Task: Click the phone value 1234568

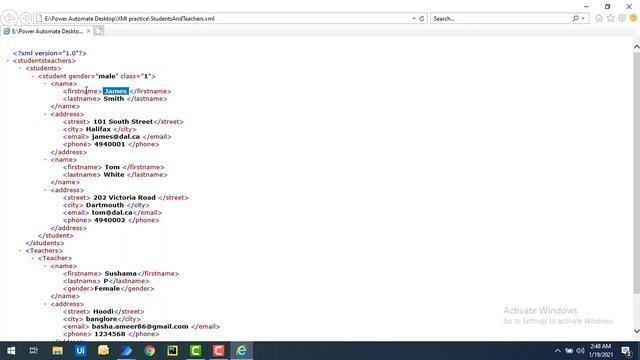Action: (x=109, y=334)
